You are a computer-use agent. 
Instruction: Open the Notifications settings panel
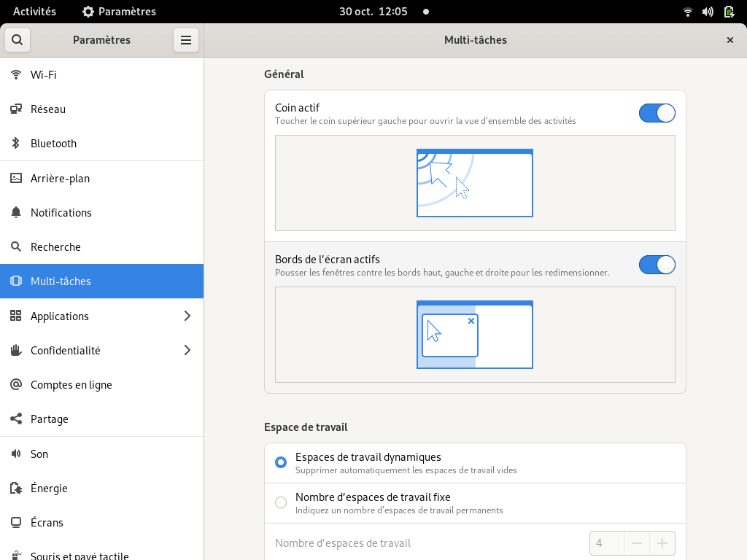[102, 212]
